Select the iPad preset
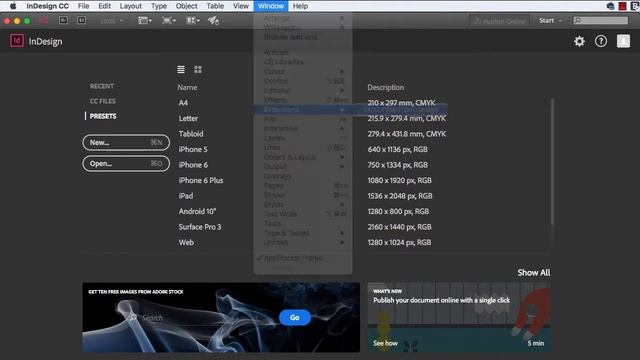Image resolution: width=640 pixels, height=360 pixels. click(186, 196)
